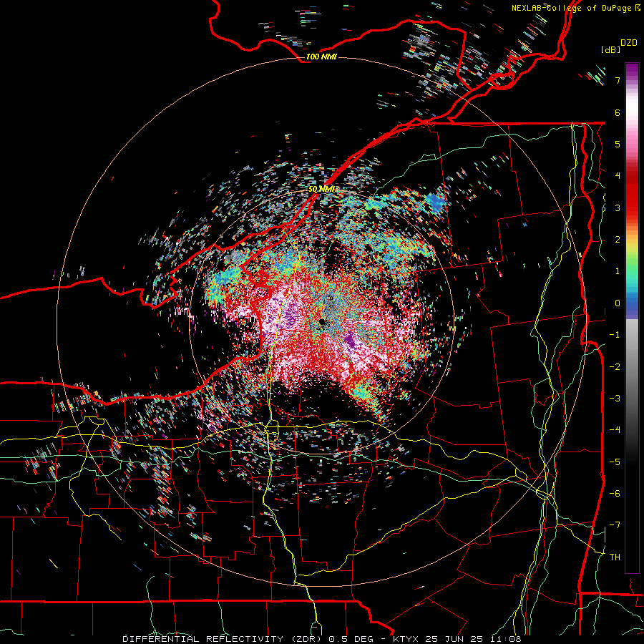Screen dimensions: 644x644
Task: Click the -4 dB scale label
Action: pos(615,429)
